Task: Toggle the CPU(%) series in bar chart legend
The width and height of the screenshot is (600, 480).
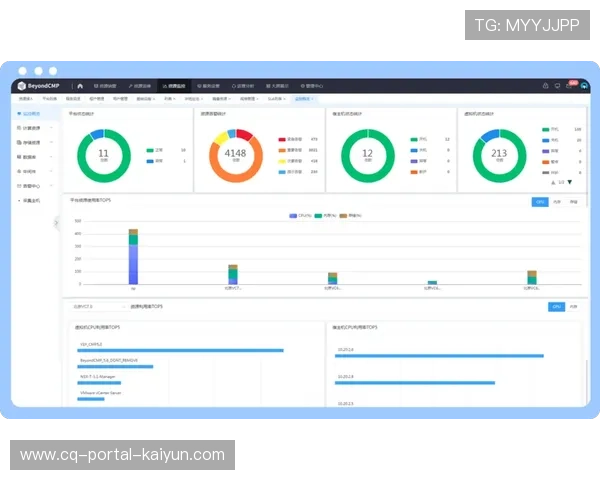Action: (x=299, y=215)
